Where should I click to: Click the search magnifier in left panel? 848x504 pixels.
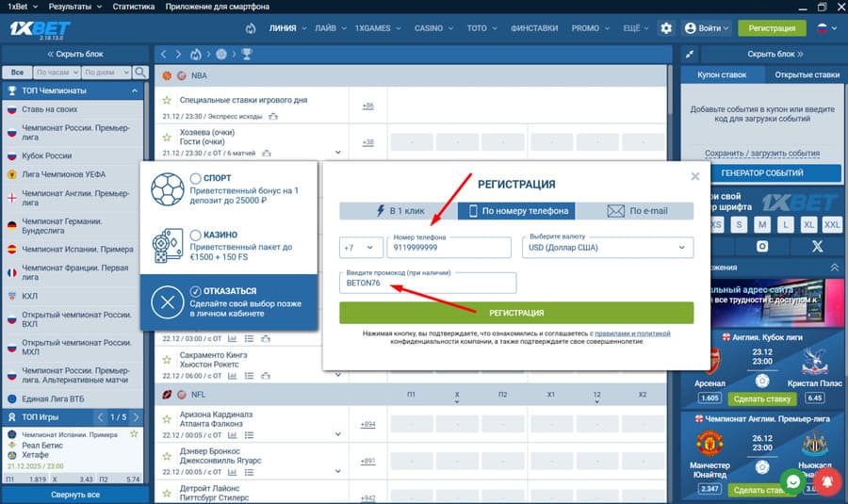140,72
